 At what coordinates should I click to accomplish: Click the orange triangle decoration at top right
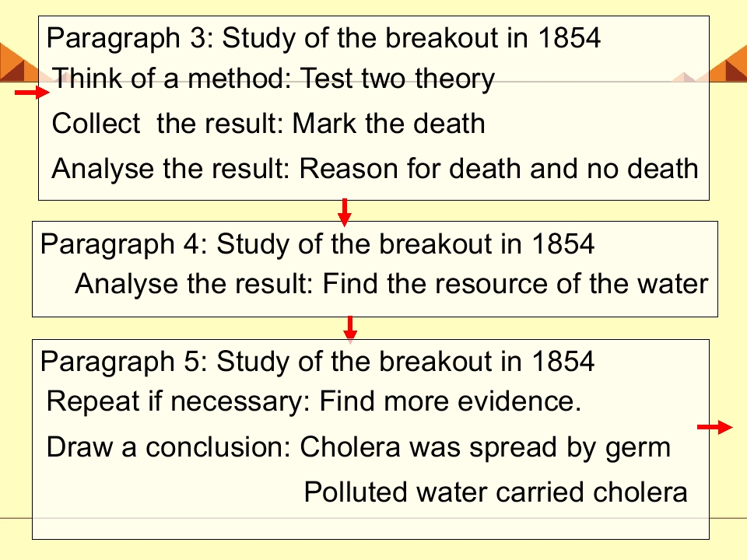pos(728,65)
